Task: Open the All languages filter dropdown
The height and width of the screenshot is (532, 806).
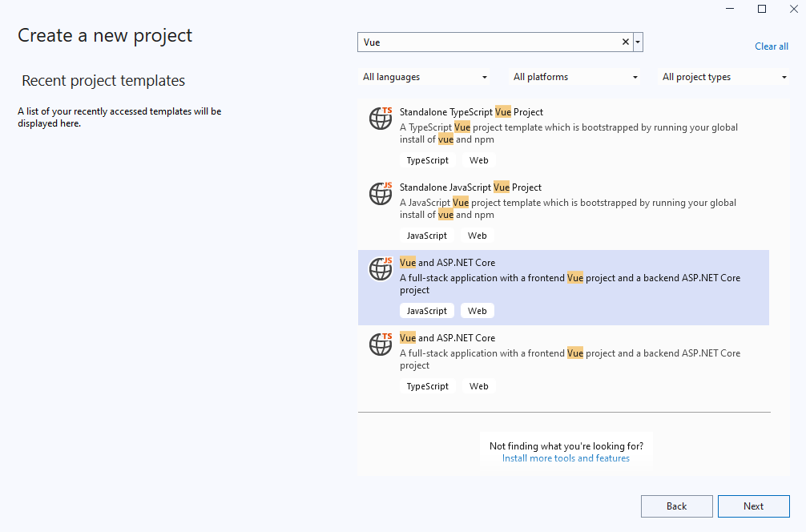Action: coord(425,77)
